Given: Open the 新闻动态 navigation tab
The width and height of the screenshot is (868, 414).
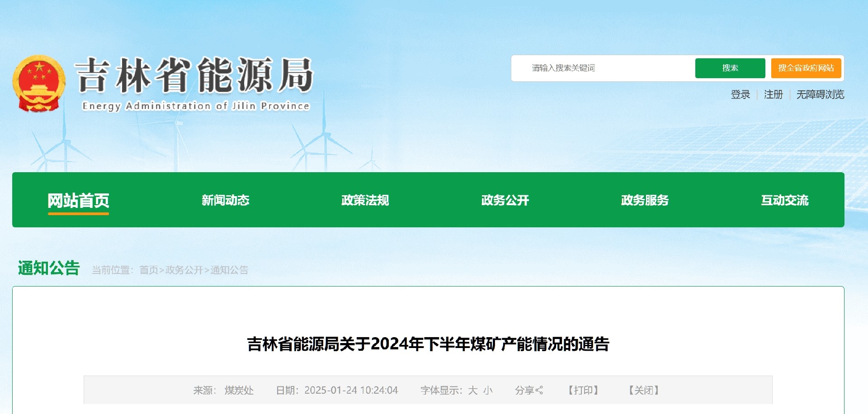Looking at the screenshot, I should [x=225, y=200].
